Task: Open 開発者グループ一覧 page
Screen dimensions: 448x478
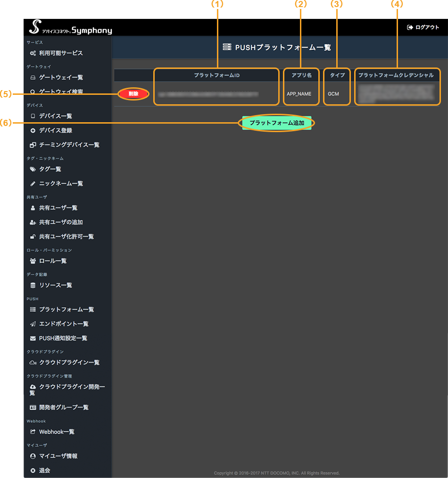Action: 64,408
